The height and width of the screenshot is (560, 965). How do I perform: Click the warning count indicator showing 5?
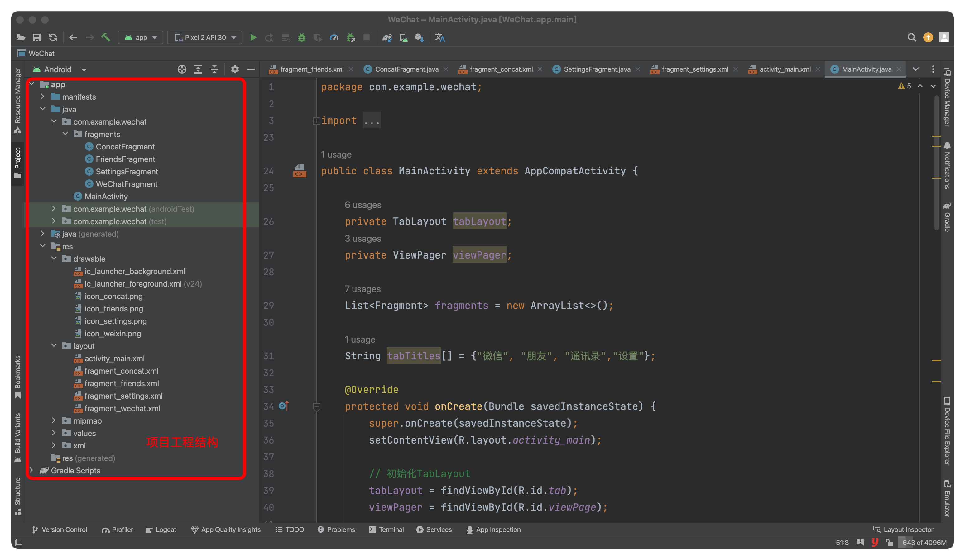click(905, 86)
